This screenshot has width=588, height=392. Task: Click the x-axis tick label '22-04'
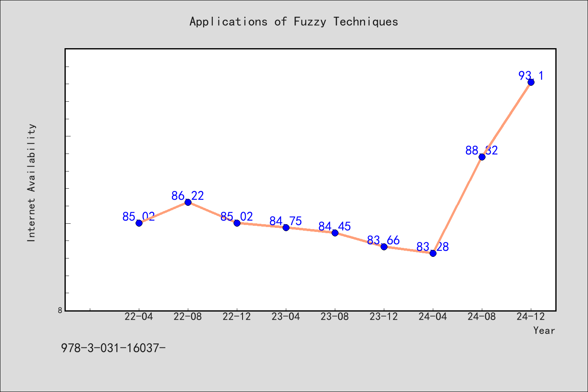click(x=139, y=316)
